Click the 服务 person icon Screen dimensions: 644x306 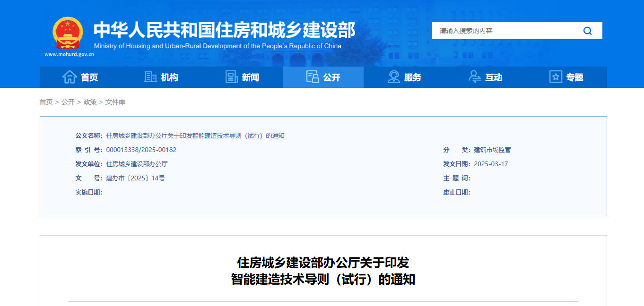click(x=393, y=77)
